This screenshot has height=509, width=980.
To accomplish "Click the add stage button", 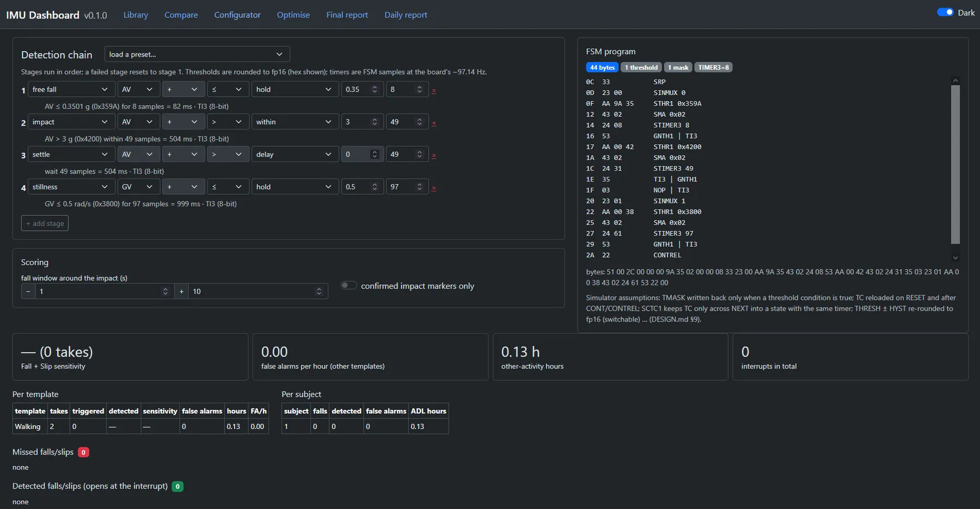I will point(45,223).
